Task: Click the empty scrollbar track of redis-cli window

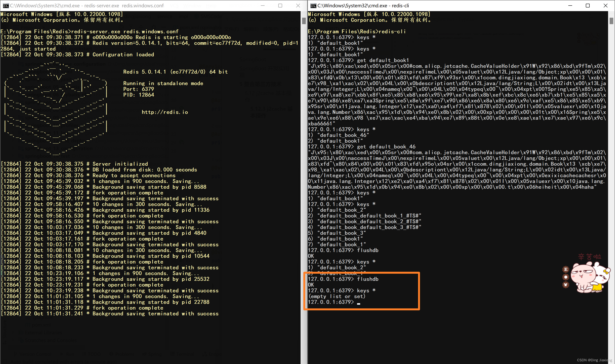Action: pos(611,191)
